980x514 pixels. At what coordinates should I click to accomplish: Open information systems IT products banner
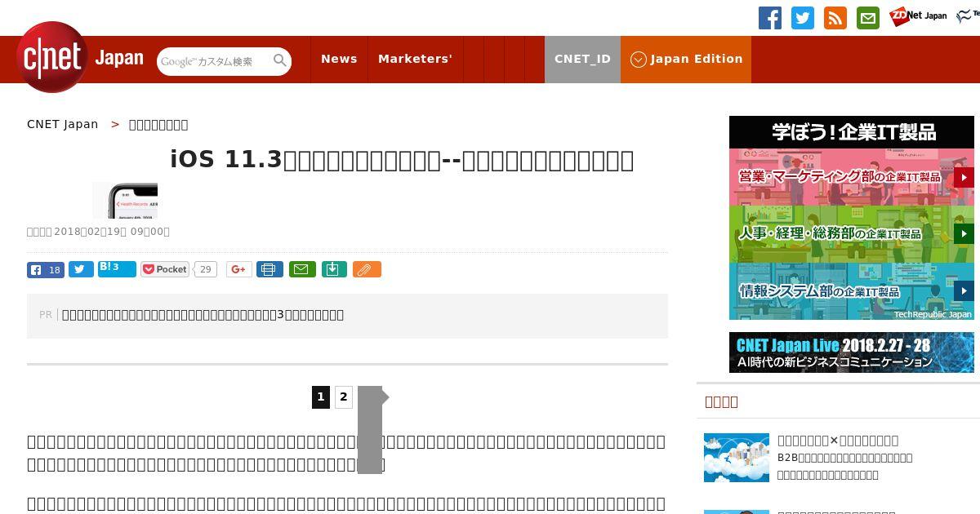click(852, 291)
